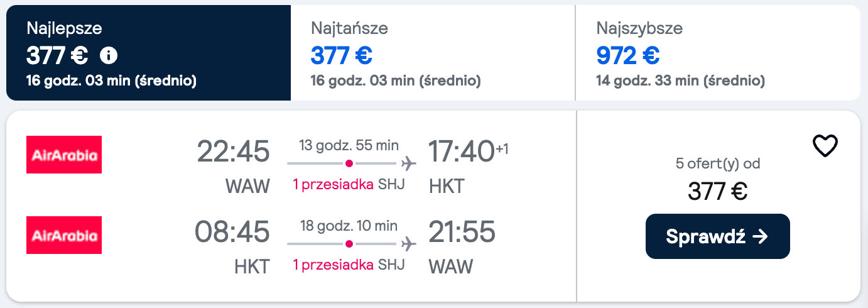Click the return flight airplane icon
Viewport: 868px width, 308px height.
click(x=408, y=243)
